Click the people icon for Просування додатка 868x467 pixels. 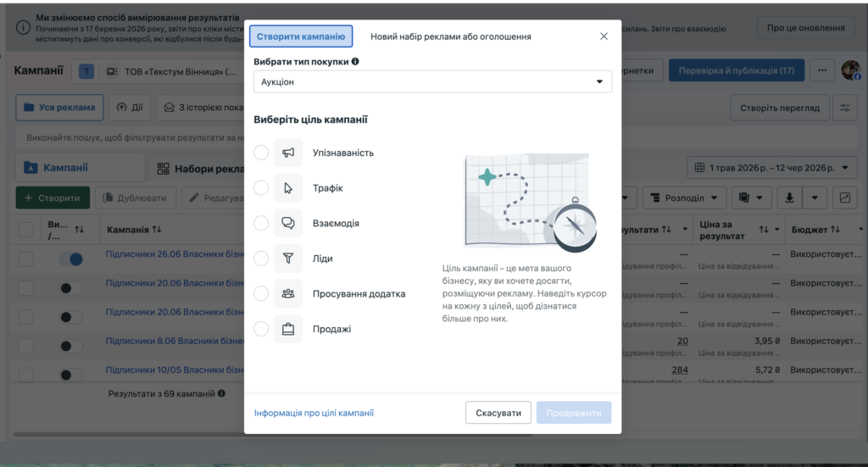(x=288, y=294)
